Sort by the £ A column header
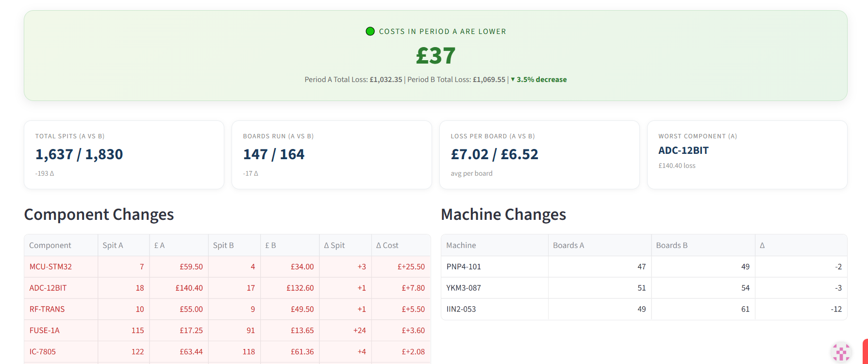Screen dimensions: 868x364 pos(179,245)
